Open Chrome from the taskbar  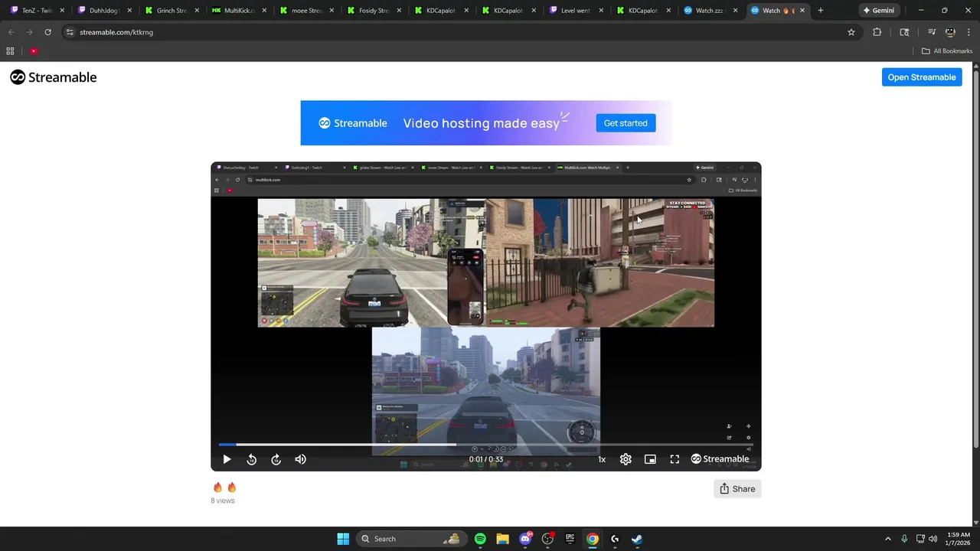(x=592, y=539)
